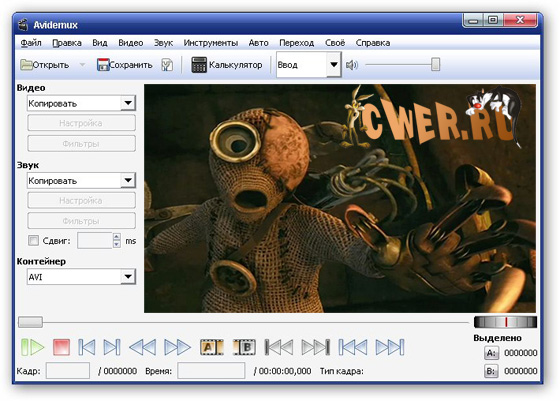Click the green Play button
Screen dimensions: 560x401
click(x=32, y=347)
